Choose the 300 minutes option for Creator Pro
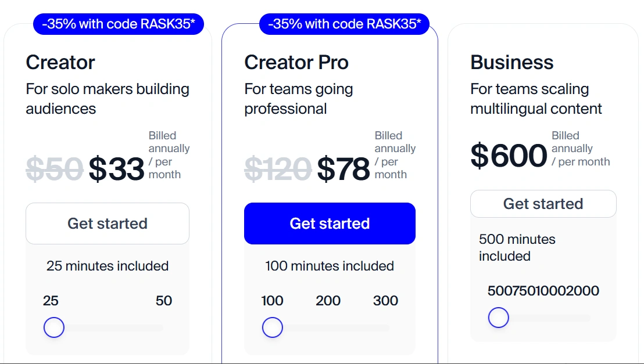 [385, 301]
